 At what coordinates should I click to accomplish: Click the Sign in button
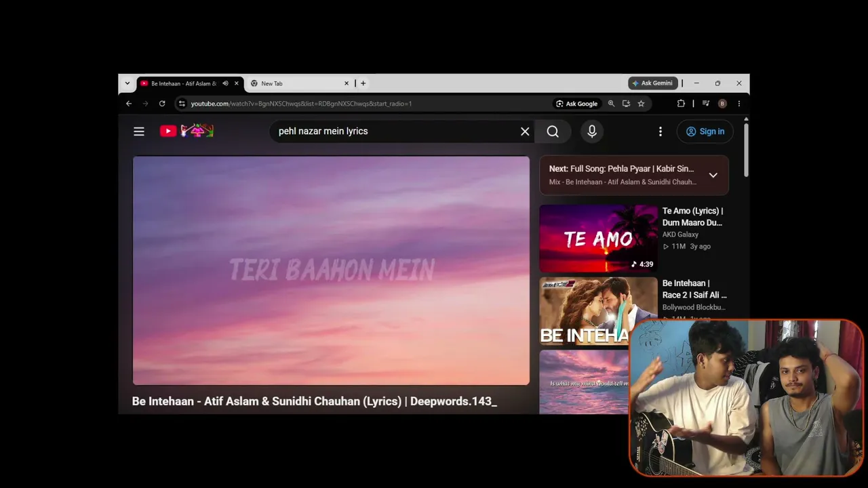coord(705,131)
